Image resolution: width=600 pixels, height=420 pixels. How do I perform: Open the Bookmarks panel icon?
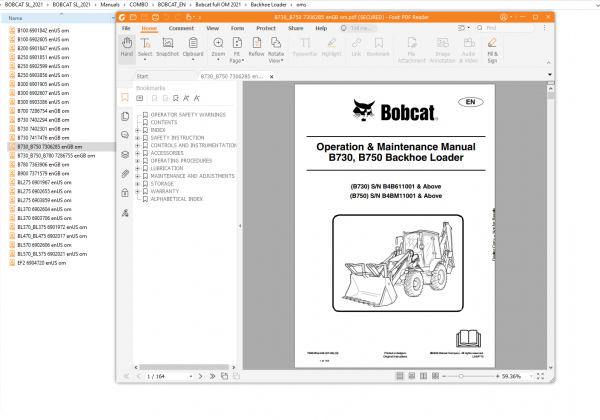pyautogui.click(x=125, y=97)
